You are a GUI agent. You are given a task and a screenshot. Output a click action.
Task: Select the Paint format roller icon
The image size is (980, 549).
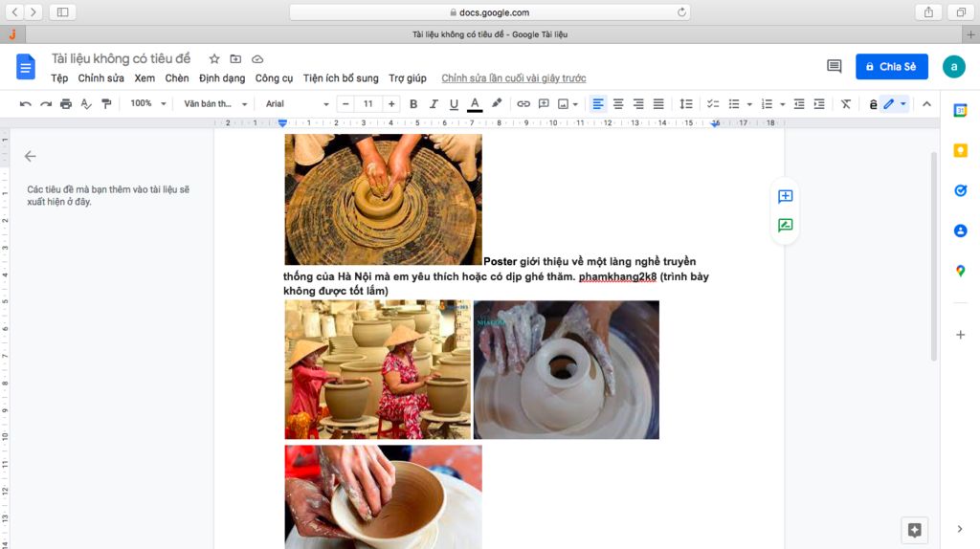click(x=106, y=104)
